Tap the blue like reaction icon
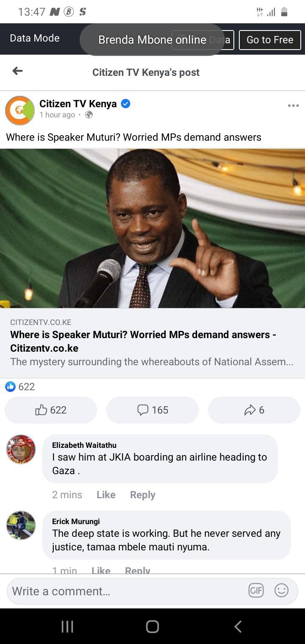Screen dimensions: 305x644 pos(10,386)
